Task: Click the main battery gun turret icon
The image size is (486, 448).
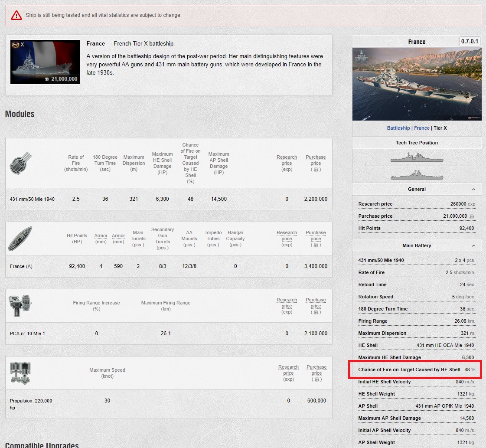Action: pyautogui.click(x=20, y=163)
